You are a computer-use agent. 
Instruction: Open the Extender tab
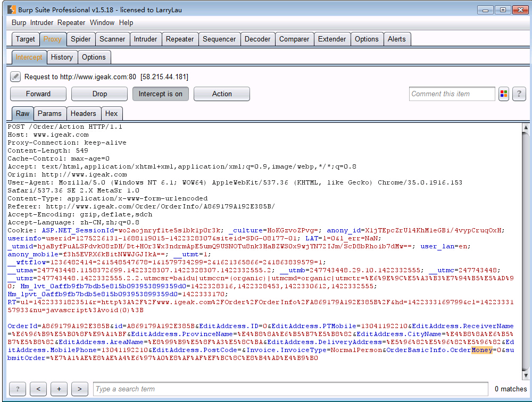(332, 39)
